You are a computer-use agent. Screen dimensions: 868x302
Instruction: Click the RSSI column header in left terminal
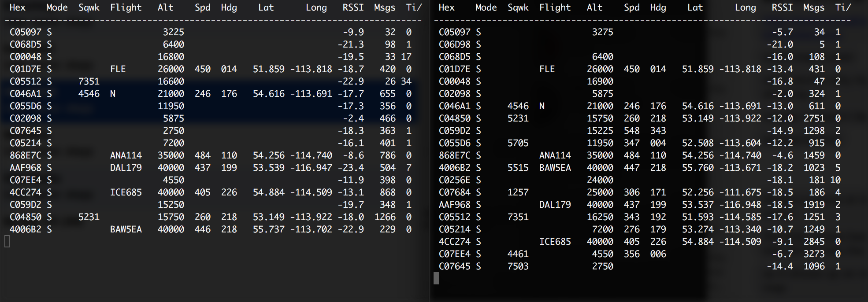353,7
